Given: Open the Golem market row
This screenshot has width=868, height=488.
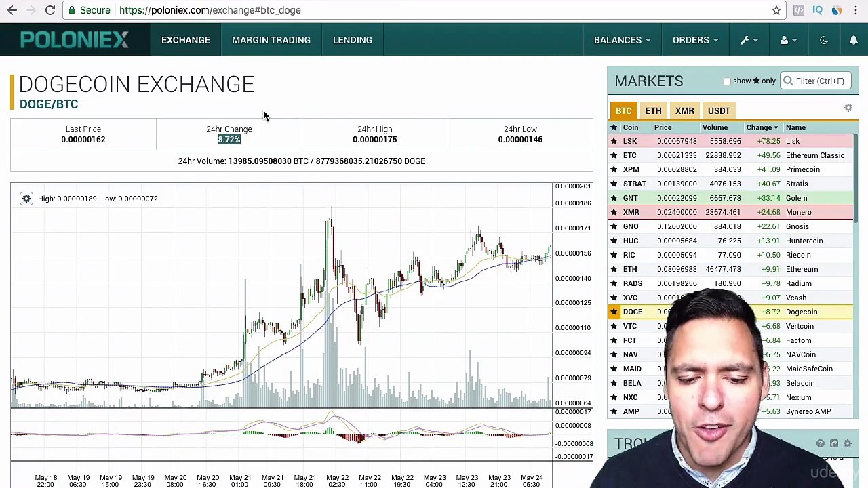Looking at the screenshot, I should coord(730,198).
